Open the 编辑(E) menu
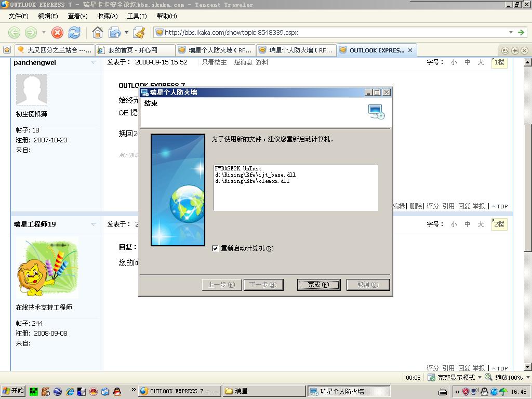 [x=48, y=16]
